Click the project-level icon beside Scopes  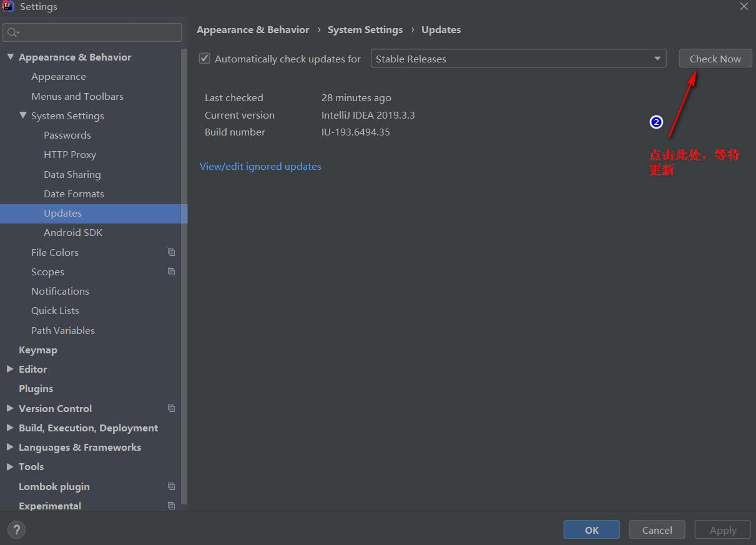pos(171,272)
